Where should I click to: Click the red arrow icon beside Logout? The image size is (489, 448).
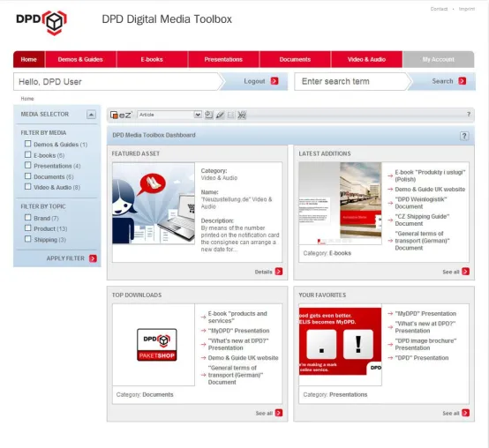[275, 81]
